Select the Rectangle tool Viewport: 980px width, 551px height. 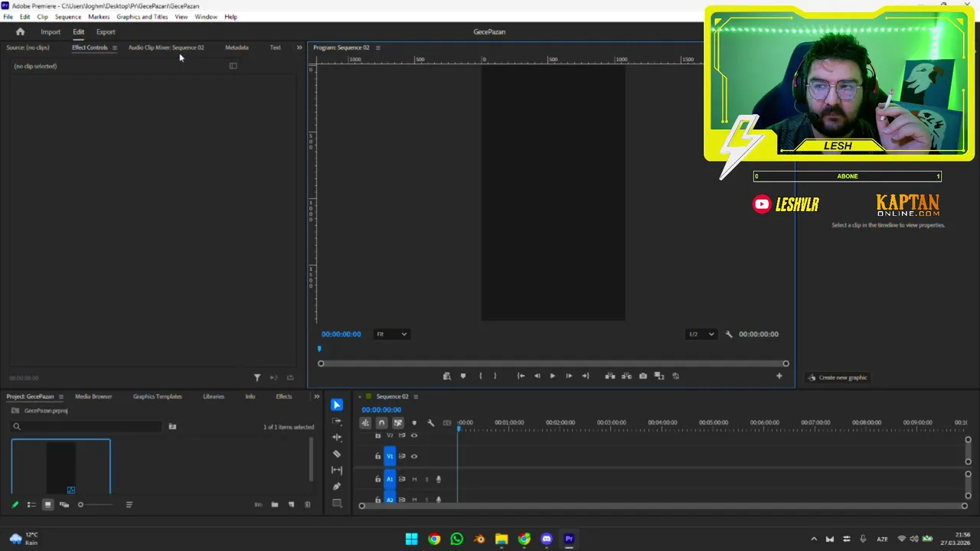[337, 503]
